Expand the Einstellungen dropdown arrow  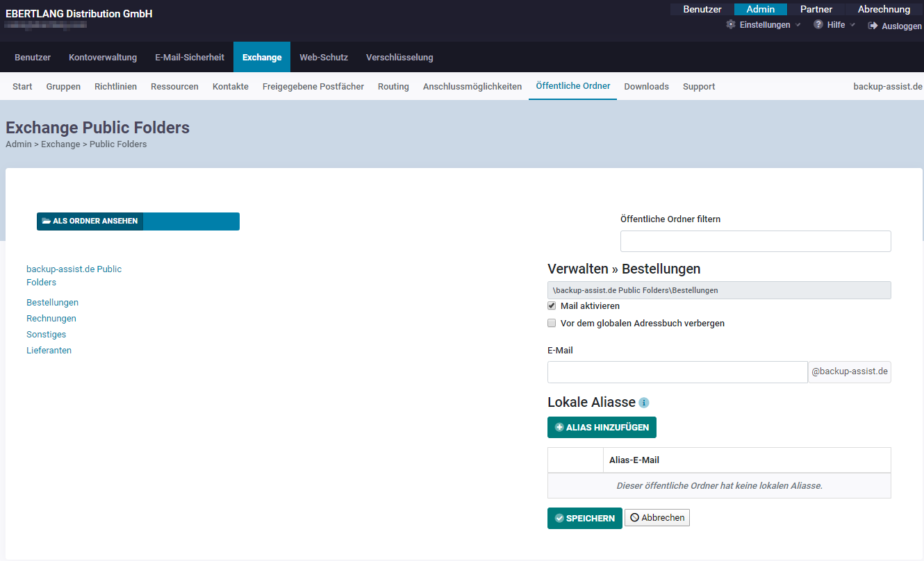[x=798, y=25]
